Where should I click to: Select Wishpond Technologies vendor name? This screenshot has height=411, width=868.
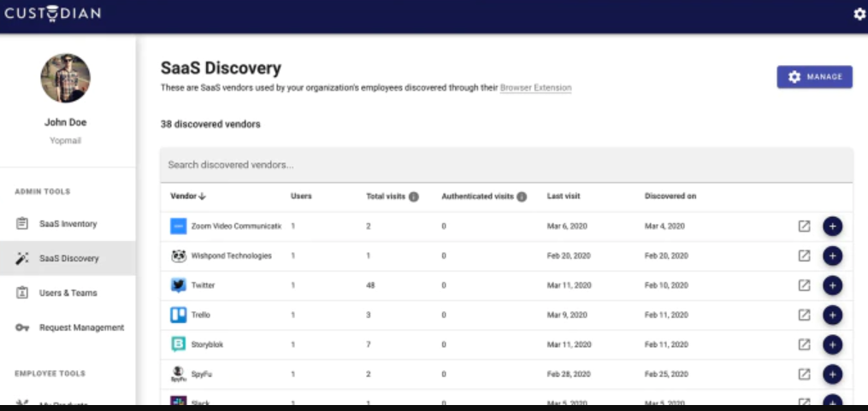[232, 256]
